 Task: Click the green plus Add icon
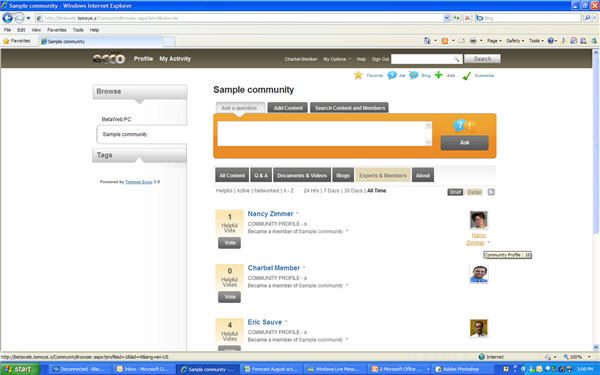(439, 75)
